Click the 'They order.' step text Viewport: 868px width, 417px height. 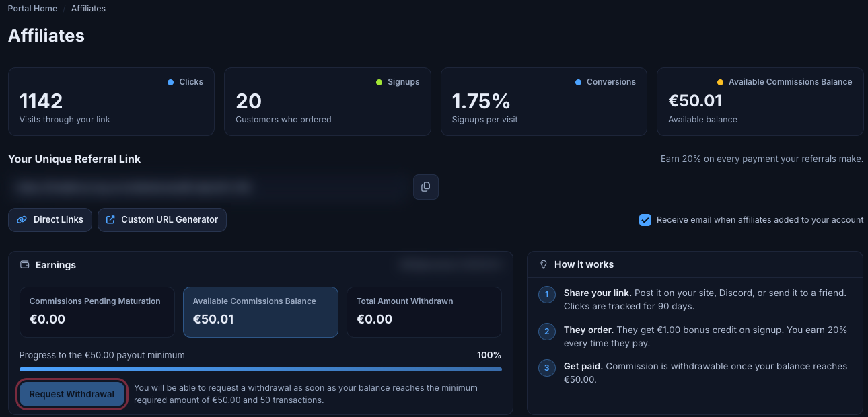(589, 330)
